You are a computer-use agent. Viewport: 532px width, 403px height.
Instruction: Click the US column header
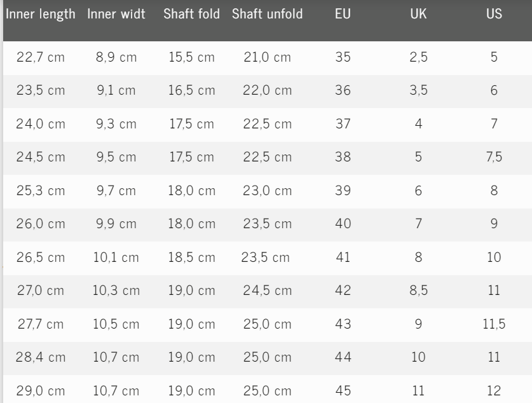tap(494, 14)
